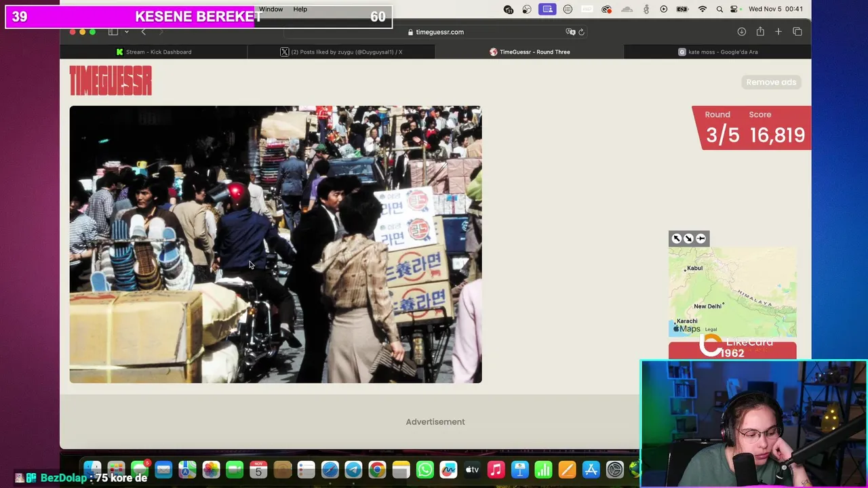Open Pages from the dock
The image size is (868, 488).
pos(567,469)
